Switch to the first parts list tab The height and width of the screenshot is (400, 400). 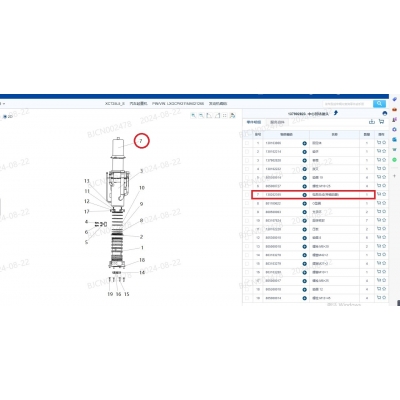(254, 122)
